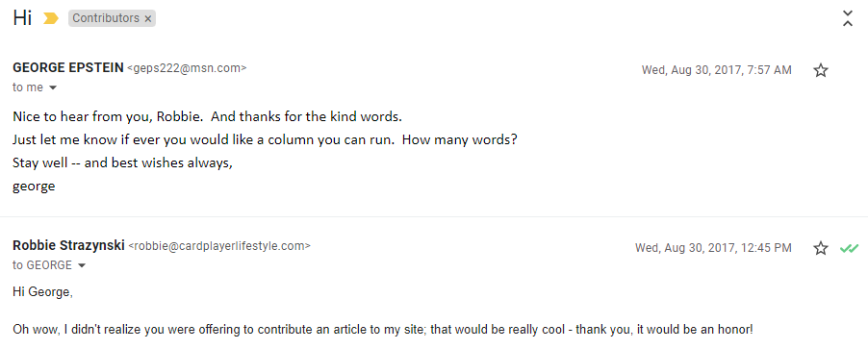Expand recipient details arrow next to "to GEORGE"
The width and height of the screenshot is (868, 349).
(x=82, y=266)
